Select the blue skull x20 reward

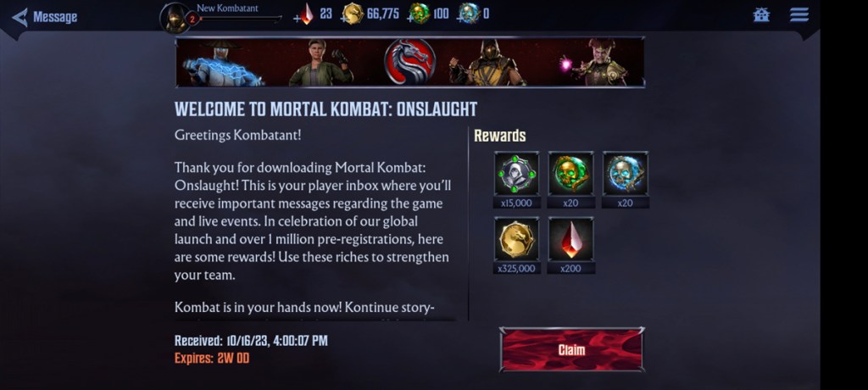click(x=625, y=180)
